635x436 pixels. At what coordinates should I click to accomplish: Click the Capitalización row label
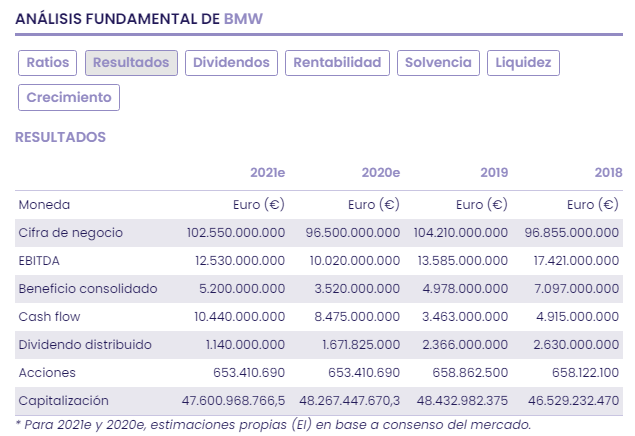(64, 401)
